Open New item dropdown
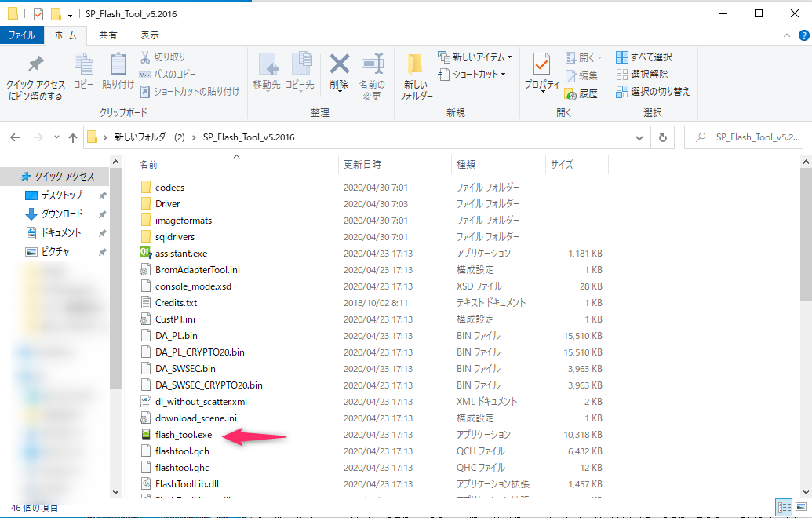The width and height of the screenshot is (812, 518). [x=475, y=57]
